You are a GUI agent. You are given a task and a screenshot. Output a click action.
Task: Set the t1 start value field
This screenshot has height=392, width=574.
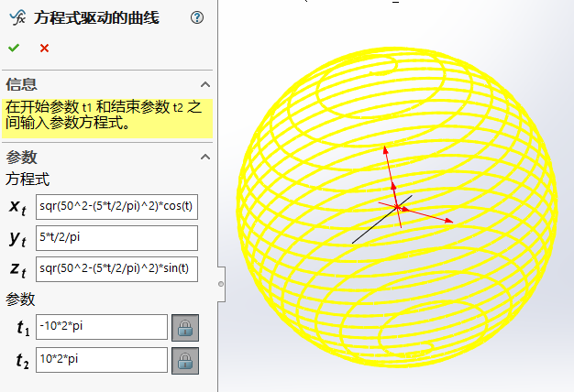tap(102, 327)
